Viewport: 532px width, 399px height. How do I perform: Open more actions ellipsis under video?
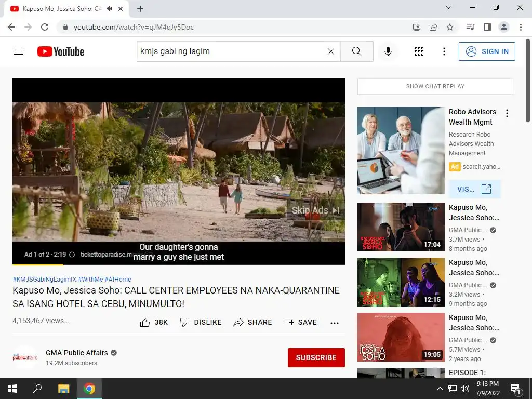[335, 323]
